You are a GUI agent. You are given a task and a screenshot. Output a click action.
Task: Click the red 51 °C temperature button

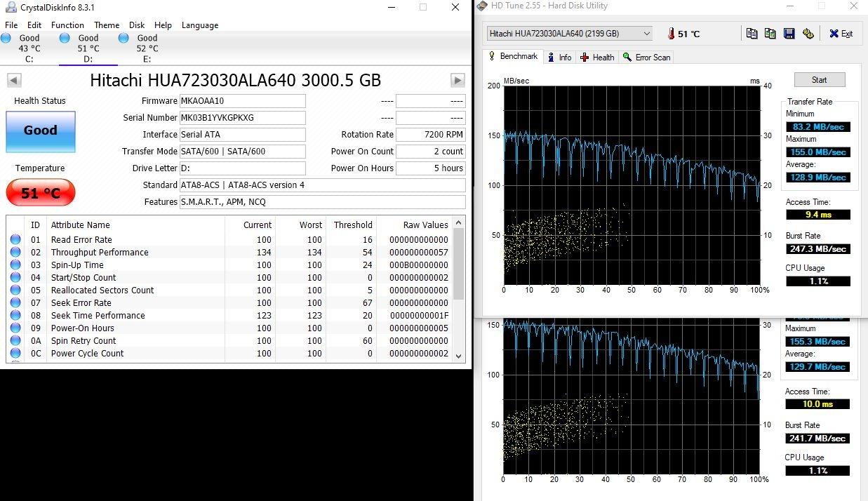click(40, 193)
